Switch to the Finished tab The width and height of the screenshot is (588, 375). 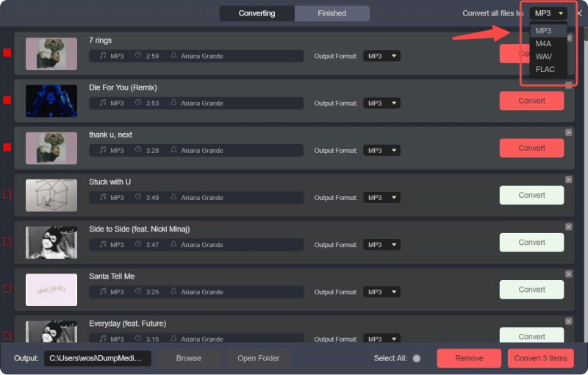point(332,13)
